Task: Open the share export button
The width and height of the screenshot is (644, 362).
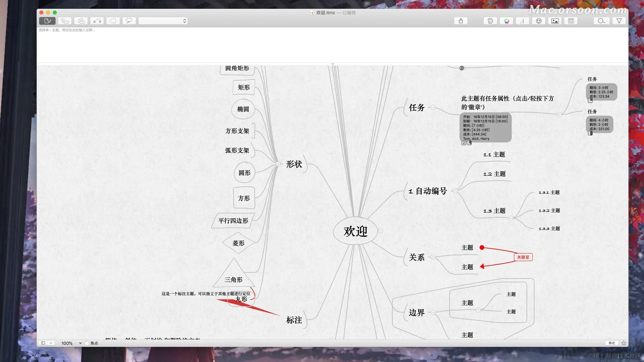Action: coord(461,21)
